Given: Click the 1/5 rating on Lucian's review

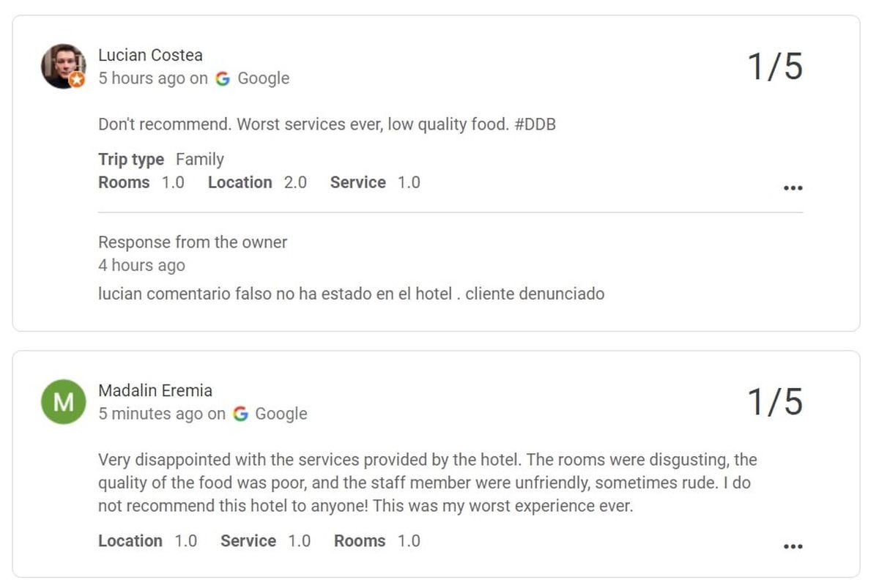Looking at the screenshot, I should pos(776,66).
